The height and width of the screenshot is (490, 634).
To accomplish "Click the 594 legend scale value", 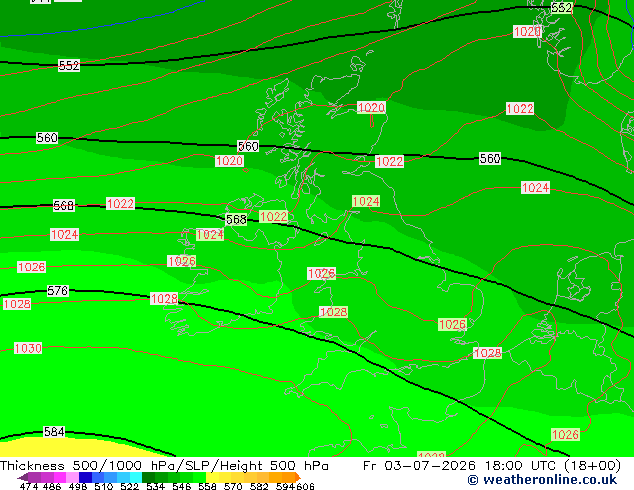I will point(285,486).
